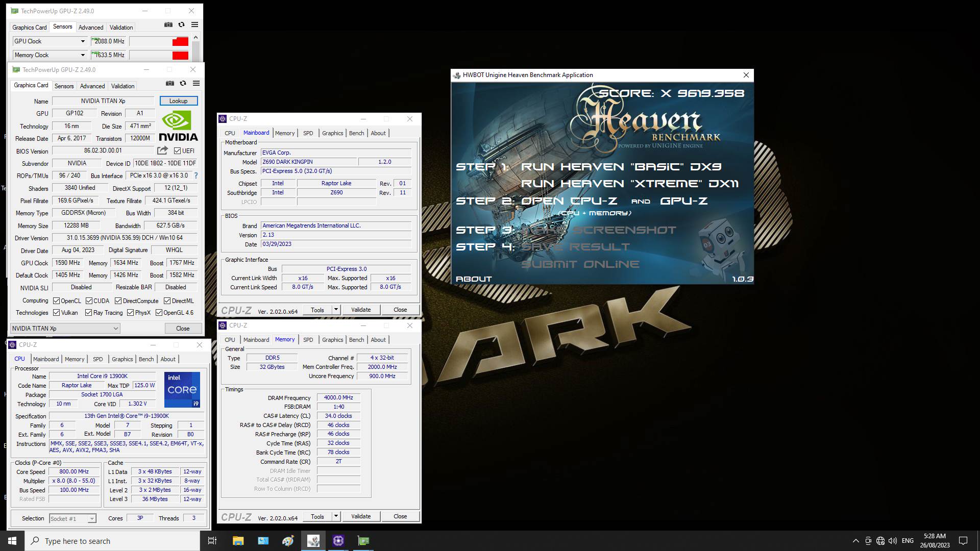The width and height of the screenshot is (980, 551).
Task: Open menu icon in the GPU-Z Sensors window
Action: [194, 25]
